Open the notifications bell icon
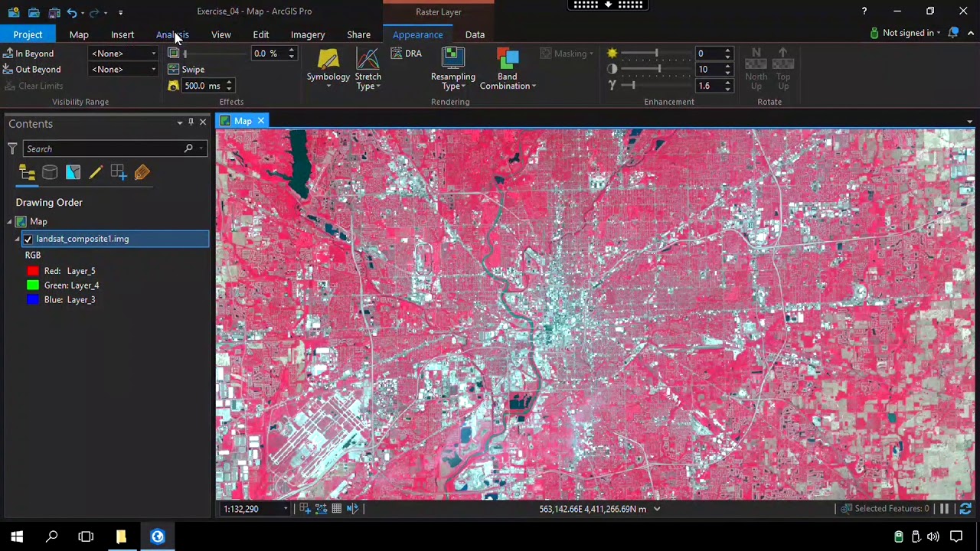This screenshot has width=980, height=551. point(953,33)
